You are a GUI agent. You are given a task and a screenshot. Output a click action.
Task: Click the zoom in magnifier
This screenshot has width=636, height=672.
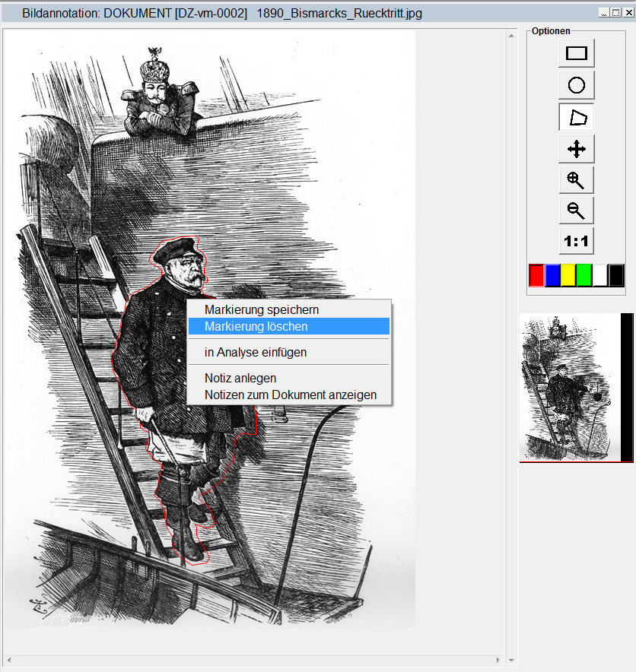click(x=577, y=180)
